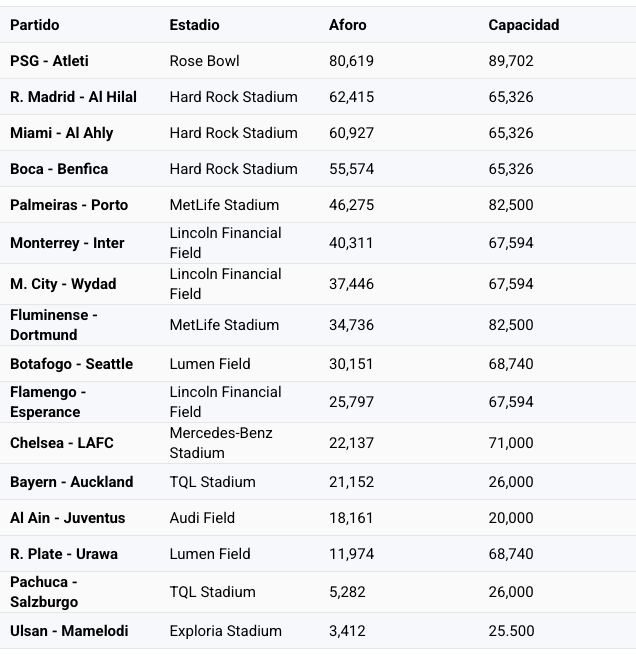Click the Partido column header
Viewport: 636px width, 654px height.
(x=35, y=25)
